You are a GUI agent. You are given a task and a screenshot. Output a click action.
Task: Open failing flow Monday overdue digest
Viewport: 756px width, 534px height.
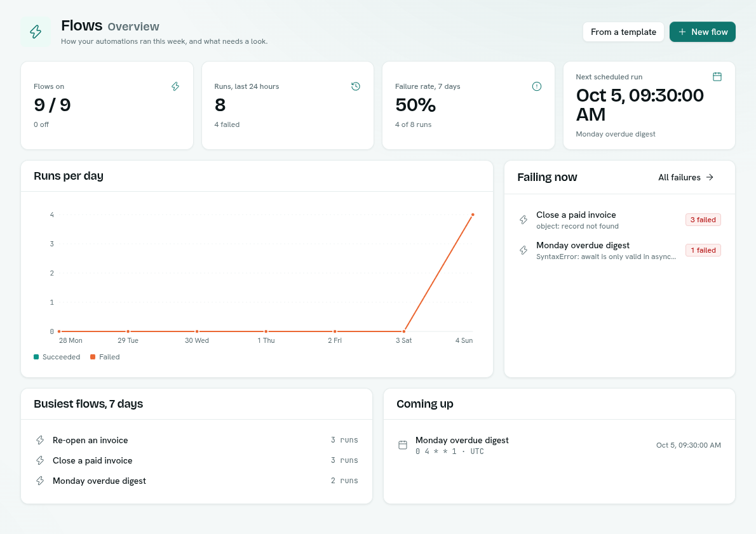pos(619,250)
